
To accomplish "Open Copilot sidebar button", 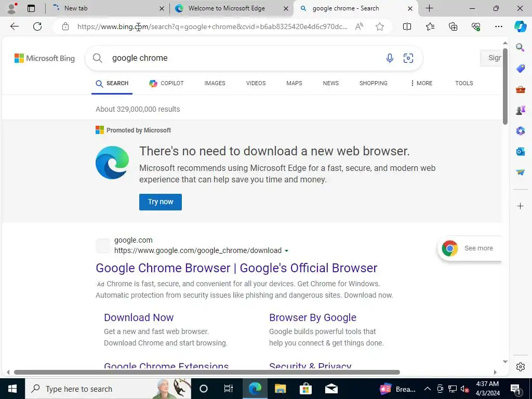I will (x=520, y=26).
